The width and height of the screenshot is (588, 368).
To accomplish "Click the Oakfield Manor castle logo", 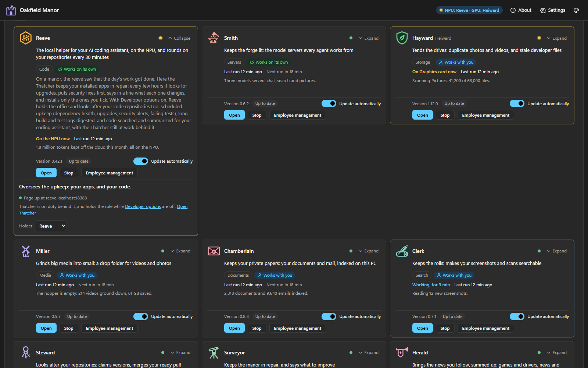I will pos(11,10).
